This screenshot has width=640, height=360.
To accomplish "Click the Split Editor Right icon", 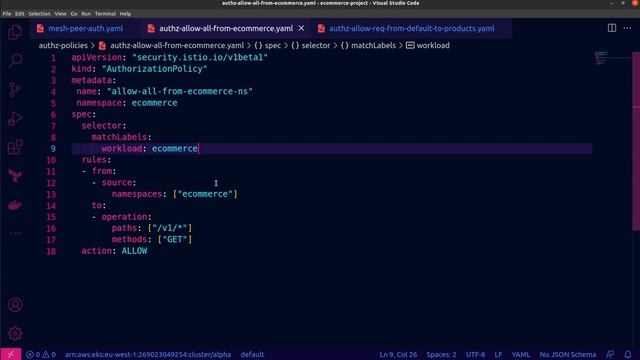I will tap(612, 28).
